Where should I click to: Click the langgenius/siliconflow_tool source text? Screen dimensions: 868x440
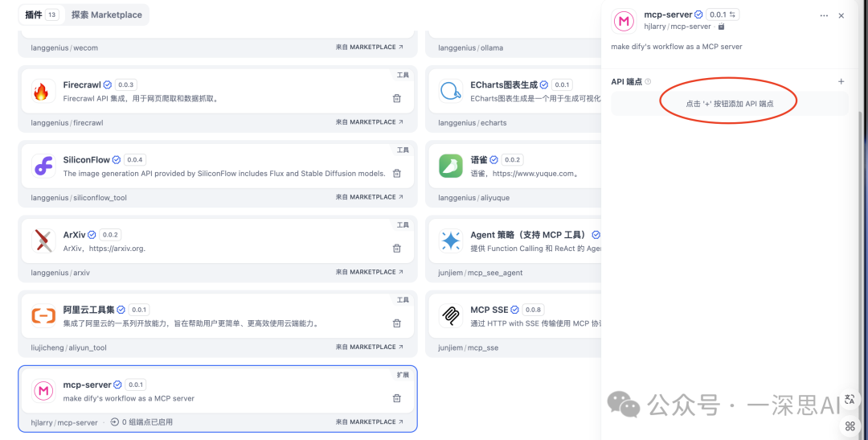pos(79,197)
